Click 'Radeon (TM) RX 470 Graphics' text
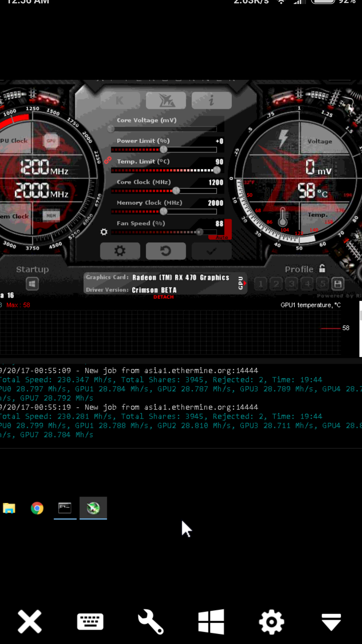Viewport: 362px width, 644px height. point(181,277)
